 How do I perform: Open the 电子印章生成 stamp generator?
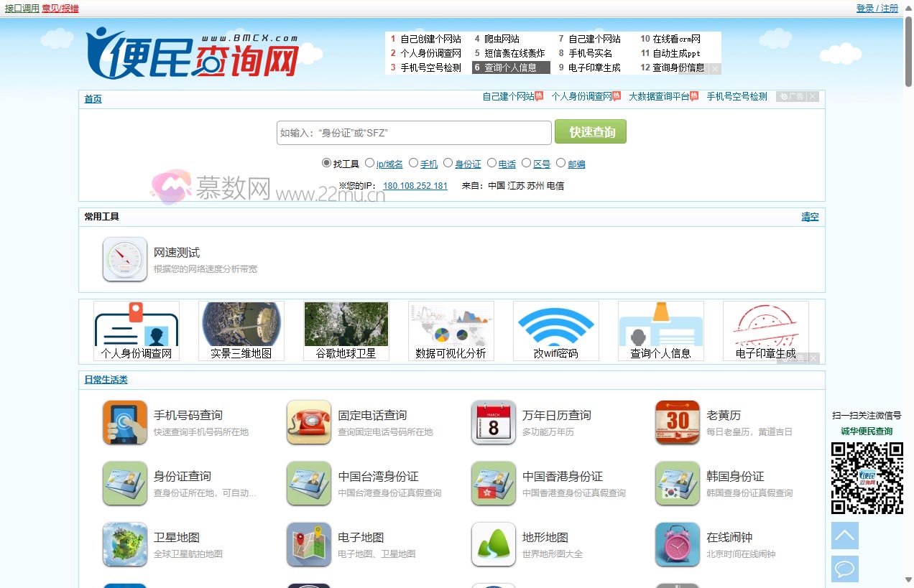point(765,331)
